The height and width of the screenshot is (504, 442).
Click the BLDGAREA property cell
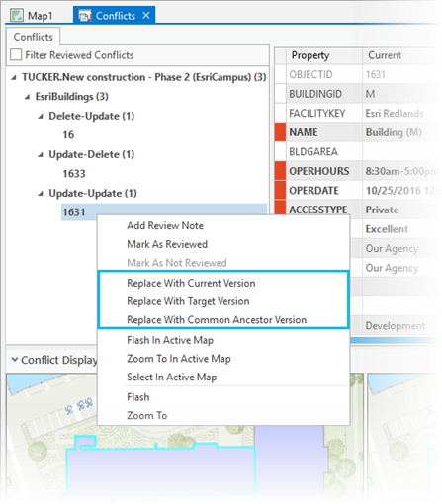coord(324,151)
